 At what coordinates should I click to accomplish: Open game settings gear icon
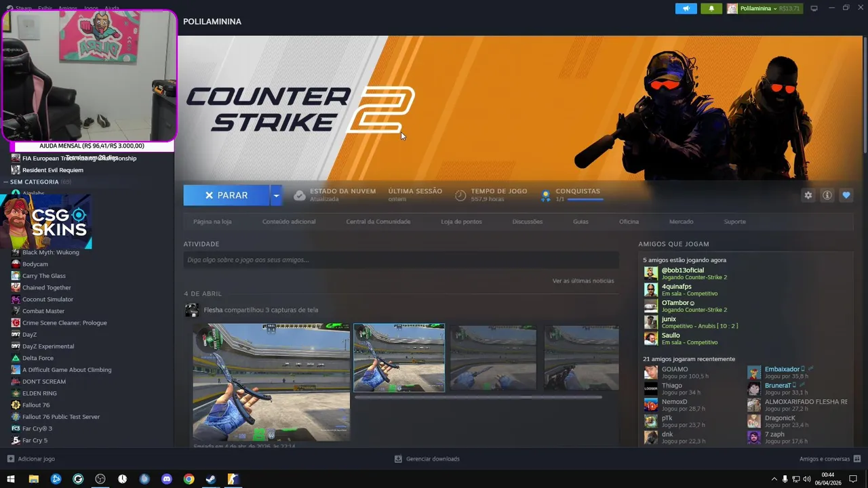pos(808,195)
